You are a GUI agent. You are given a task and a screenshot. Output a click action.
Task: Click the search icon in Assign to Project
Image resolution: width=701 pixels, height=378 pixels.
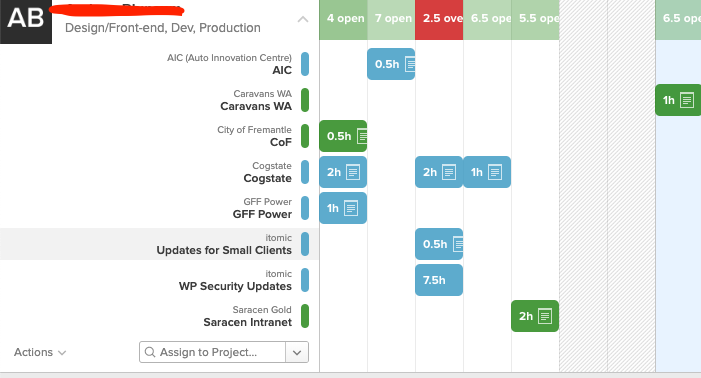pos(150,352)
